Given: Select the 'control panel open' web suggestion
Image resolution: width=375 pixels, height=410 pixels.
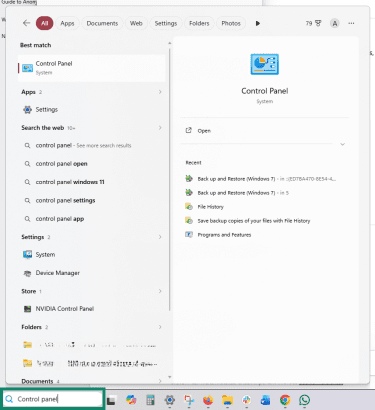Looking at the screenshot, I should [91, 164].
